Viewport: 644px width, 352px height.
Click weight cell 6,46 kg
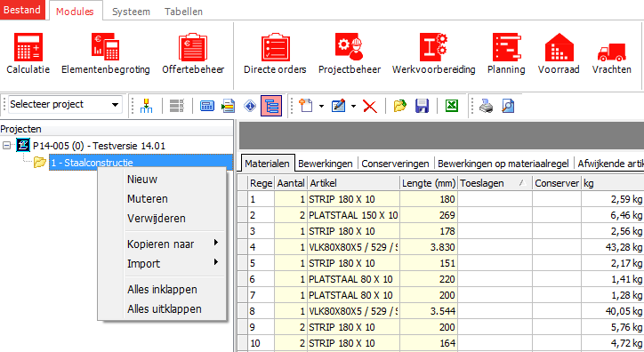[x=613, y=215]
